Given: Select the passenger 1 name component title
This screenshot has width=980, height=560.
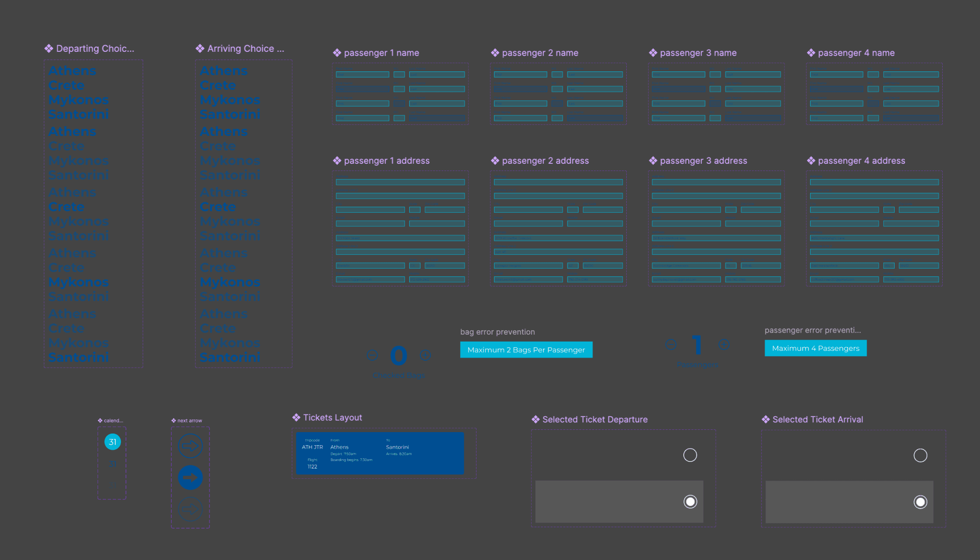Looking at the screenshot, I should 381,53.
